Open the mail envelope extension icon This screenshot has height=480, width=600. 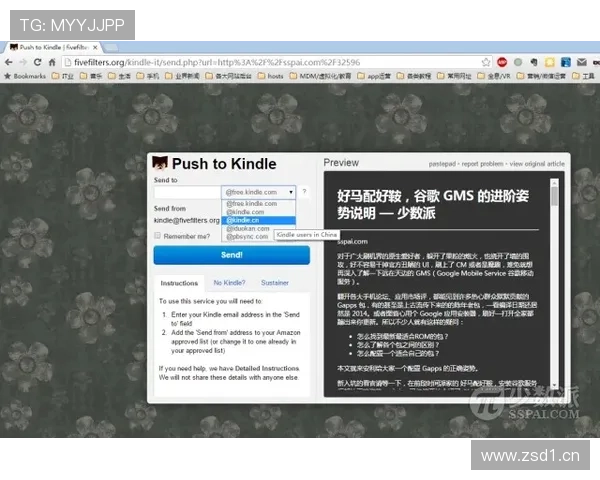[x=582, y=62]
